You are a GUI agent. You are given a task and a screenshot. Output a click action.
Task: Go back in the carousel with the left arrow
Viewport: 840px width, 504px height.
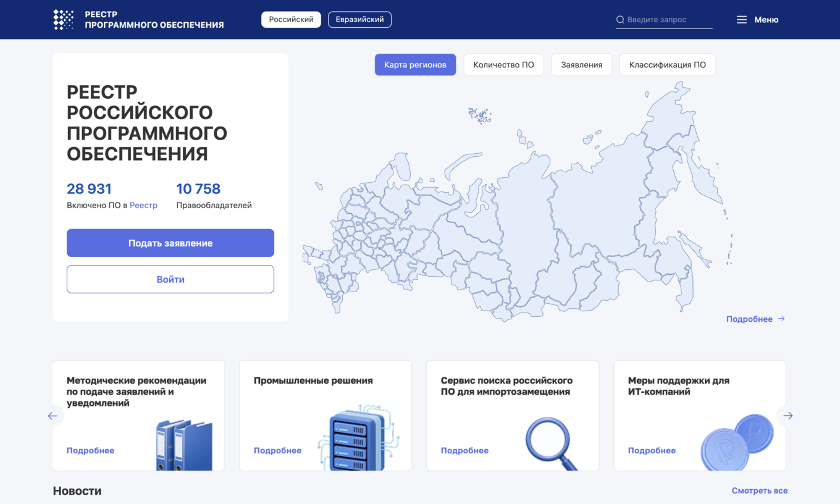point(52,416)
